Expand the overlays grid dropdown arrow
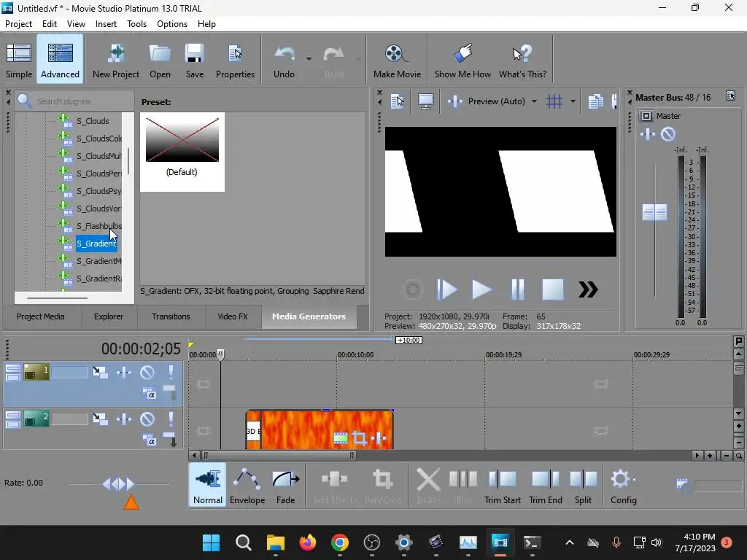 coord(573,101)
